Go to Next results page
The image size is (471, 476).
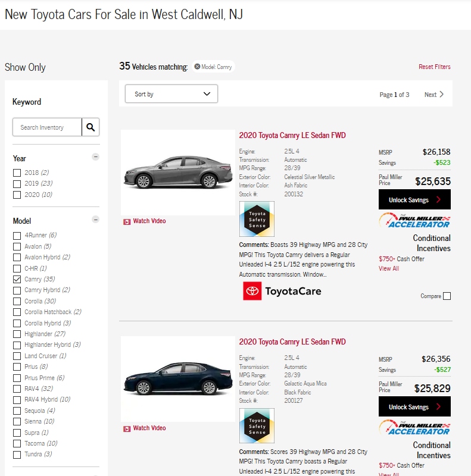click(x=434, y=95)
